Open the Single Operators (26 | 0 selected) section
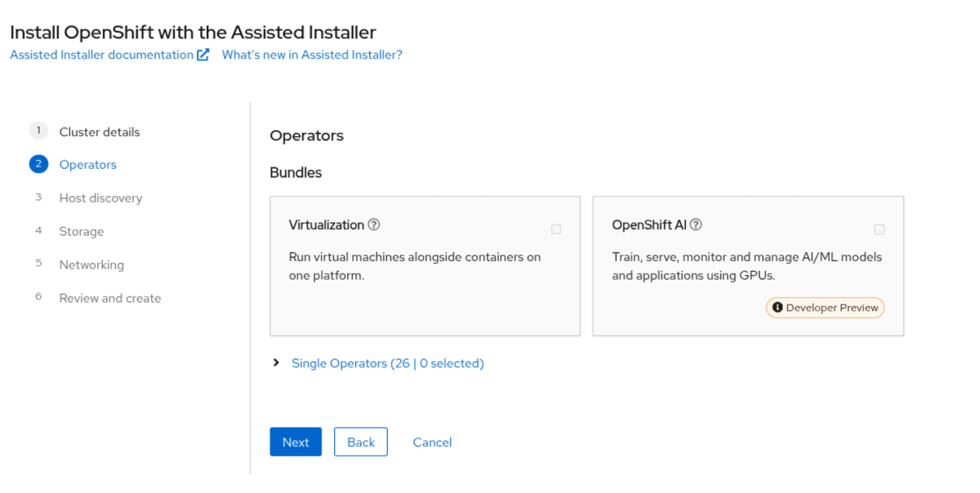The width and height of the screenshot is (980, 493). coord(387,363)
